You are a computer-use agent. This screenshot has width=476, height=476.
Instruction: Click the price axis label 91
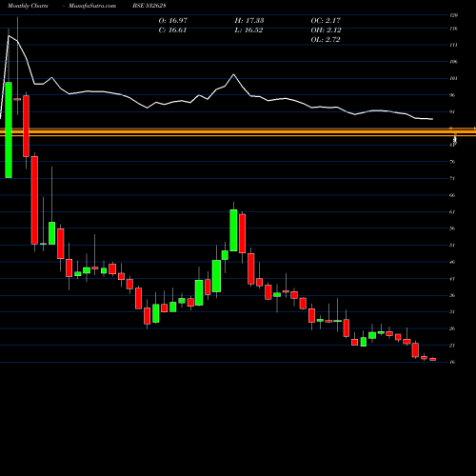[453, 112]
